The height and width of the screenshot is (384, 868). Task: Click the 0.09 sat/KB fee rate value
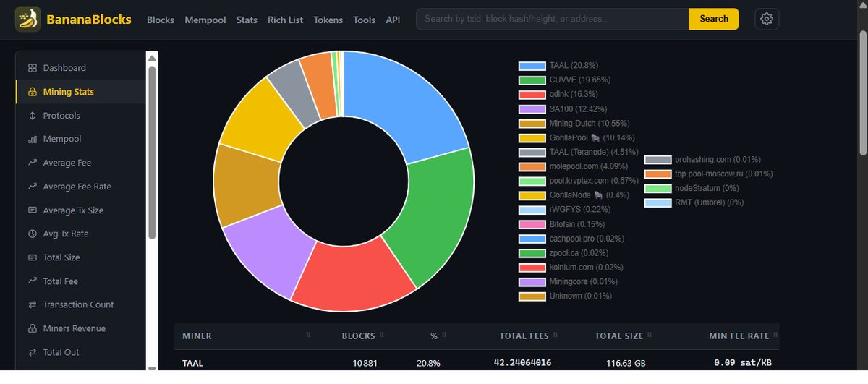click(742, 363)
